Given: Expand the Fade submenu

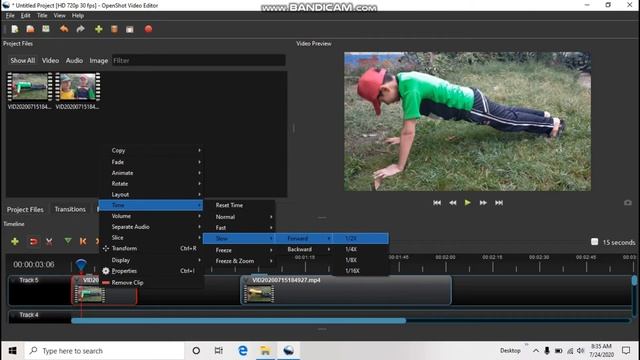Looking at the screenshot, I should (x=151, y=162).
